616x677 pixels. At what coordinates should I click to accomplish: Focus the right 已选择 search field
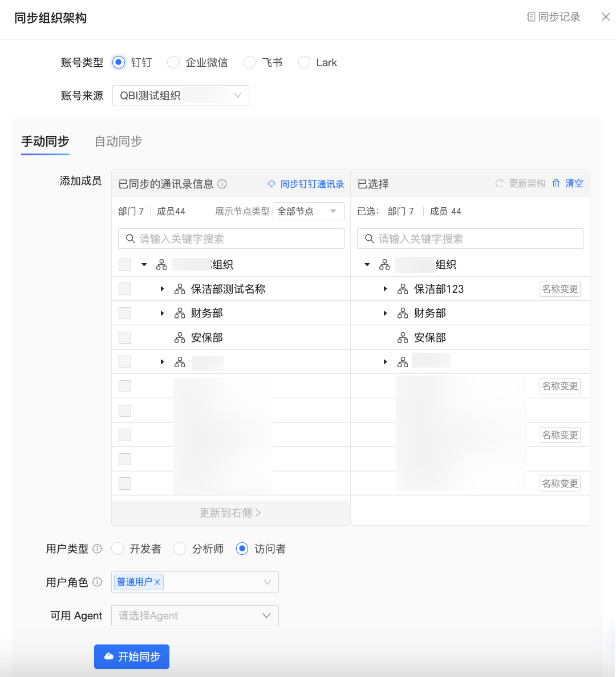click(x=470, y=239)
